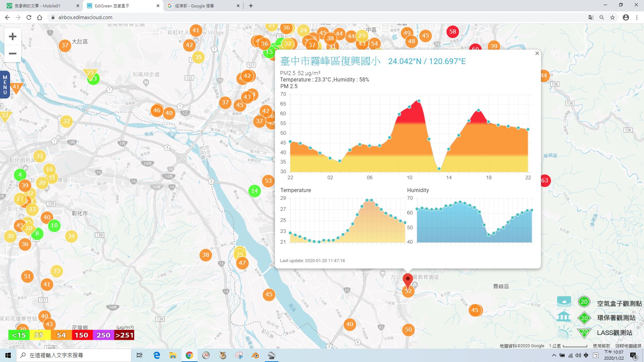This screenshot has width=644, height=362.
Task: Click the EPA government building icon
Action: 563,316
